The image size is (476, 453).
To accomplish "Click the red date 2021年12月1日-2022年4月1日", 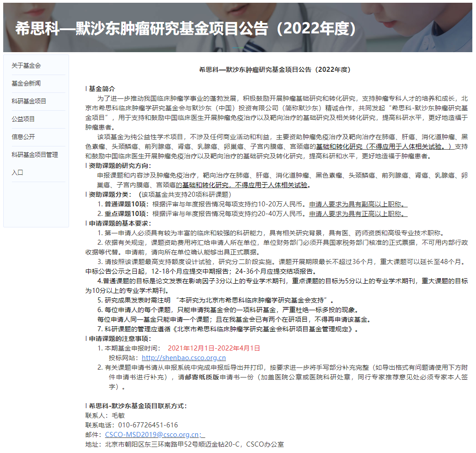I will coord(214,348).
